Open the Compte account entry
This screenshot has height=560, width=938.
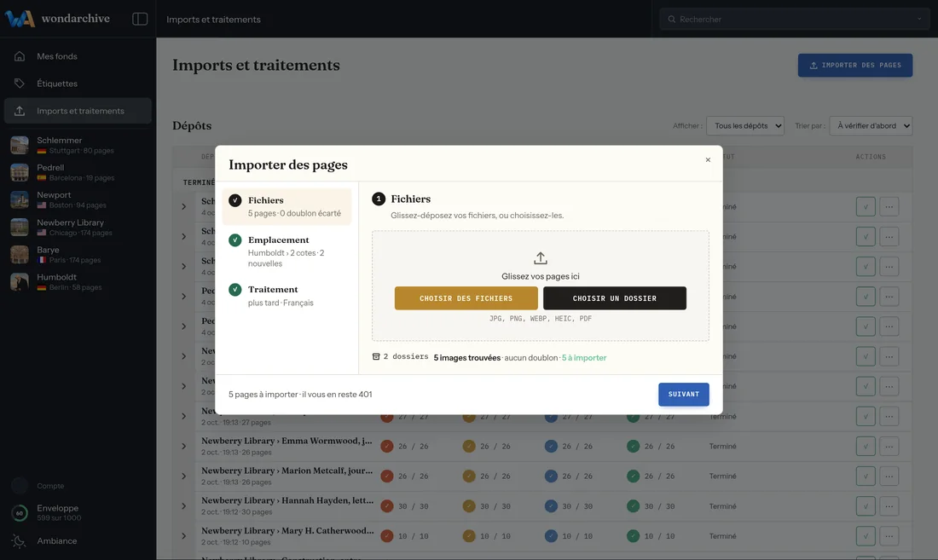(x=38, y=485)
